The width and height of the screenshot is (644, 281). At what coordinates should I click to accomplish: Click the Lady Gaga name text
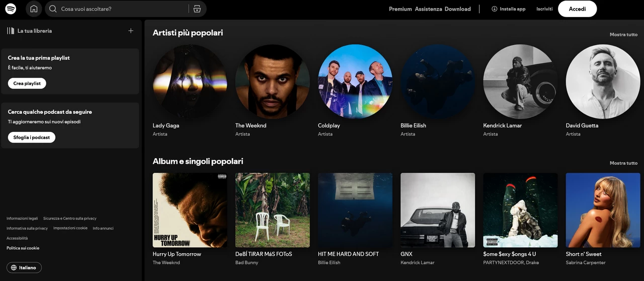pyautogui.click(x=166, y=125)
